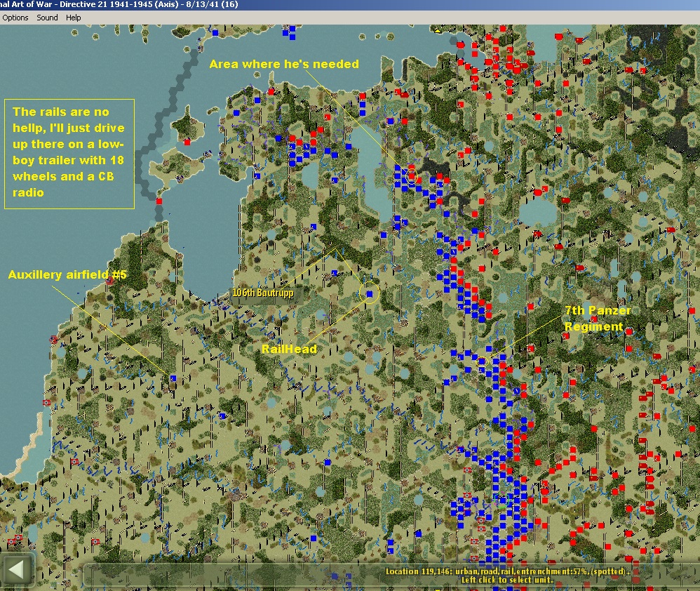Open the Help menu
The height and width of the screenshot is (591, 700).
click(x=73, y=18)
